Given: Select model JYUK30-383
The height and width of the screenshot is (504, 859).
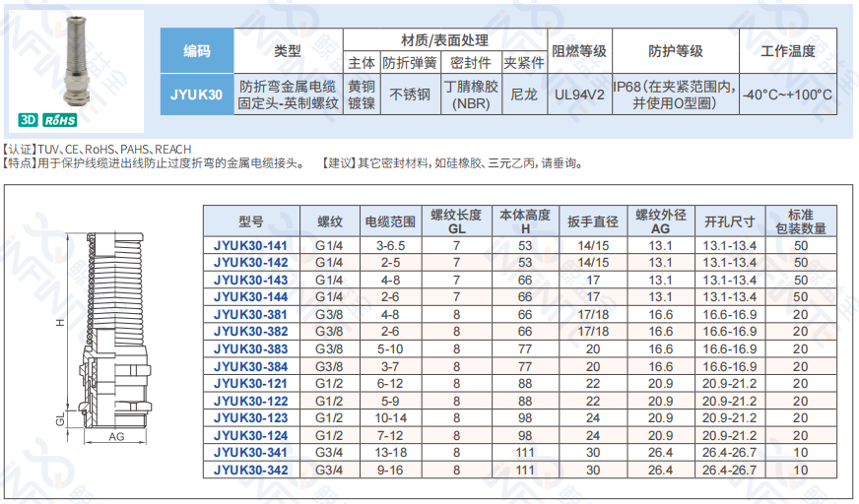Looking at the screenshot, I should tap(251, 348).
